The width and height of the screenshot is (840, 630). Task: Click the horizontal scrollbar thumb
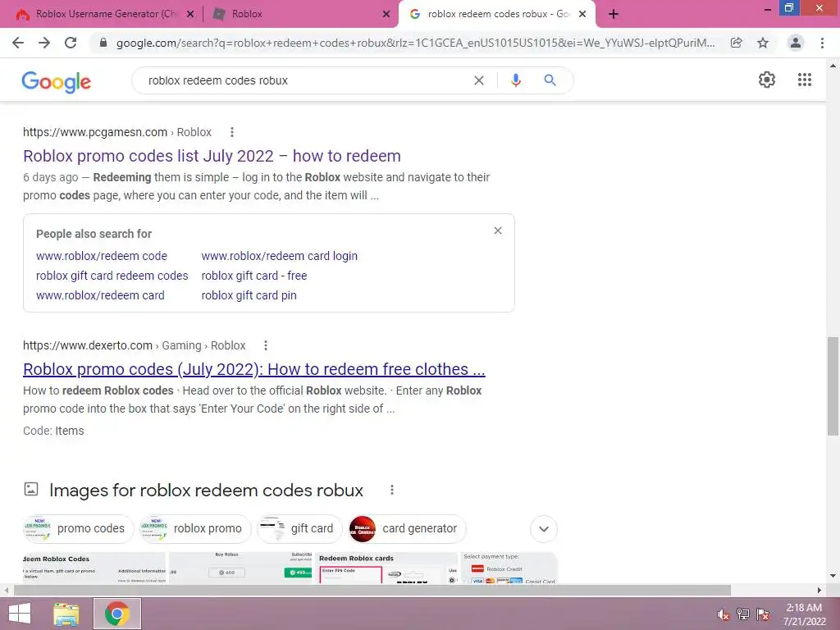point(372,591)
